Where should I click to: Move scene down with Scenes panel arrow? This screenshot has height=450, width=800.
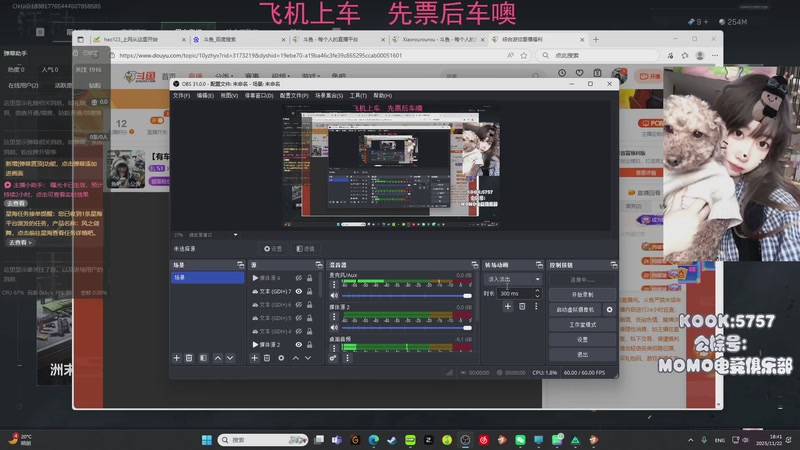click(x=230, y=358)
